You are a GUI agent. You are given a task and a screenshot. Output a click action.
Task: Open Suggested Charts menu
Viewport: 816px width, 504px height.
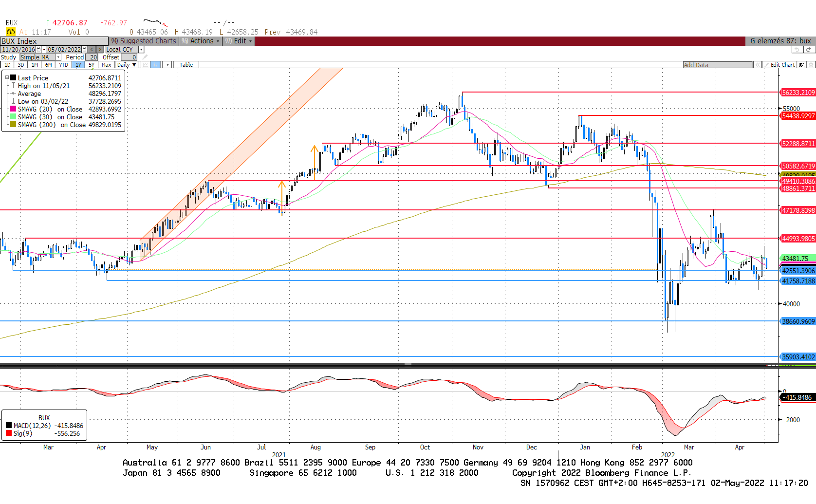click(x=144, y=41)
